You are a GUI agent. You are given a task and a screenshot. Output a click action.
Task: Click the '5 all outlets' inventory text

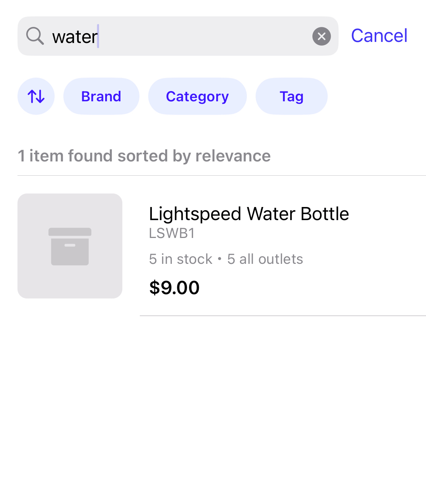pos(265,259)
